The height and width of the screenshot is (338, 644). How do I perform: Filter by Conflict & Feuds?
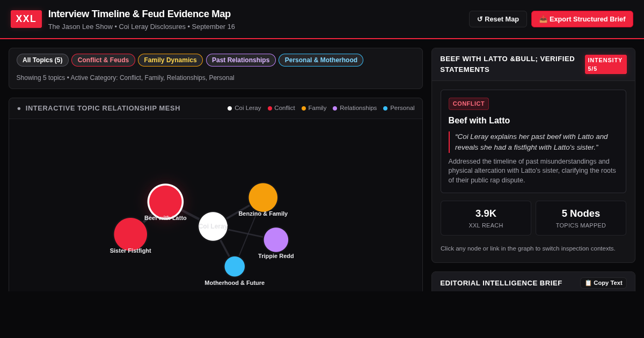point(103,60)
